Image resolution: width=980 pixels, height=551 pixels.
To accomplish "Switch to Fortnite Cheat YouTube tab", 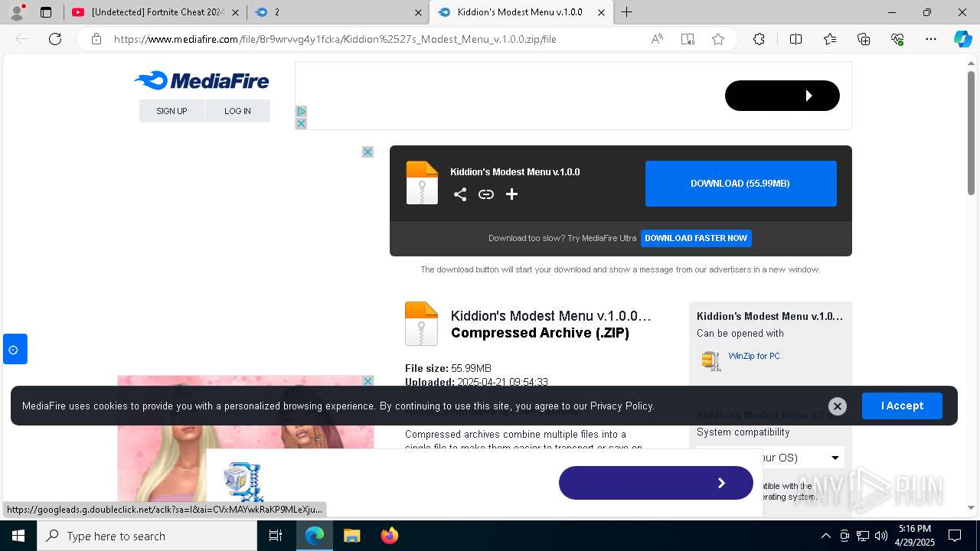I will pyautogui.click(x=155, y=12).
